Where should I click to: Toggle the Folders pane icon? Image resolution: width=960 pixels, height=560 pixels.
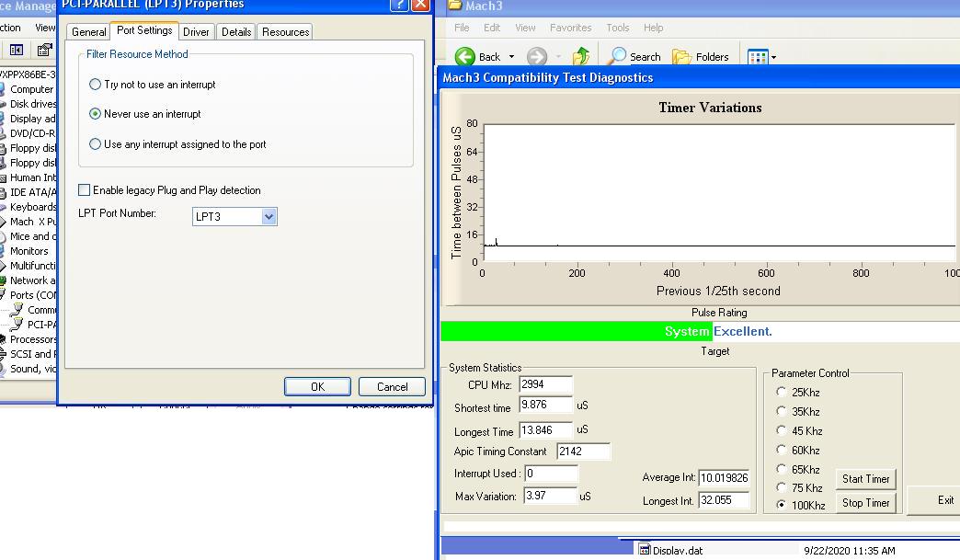681,57
